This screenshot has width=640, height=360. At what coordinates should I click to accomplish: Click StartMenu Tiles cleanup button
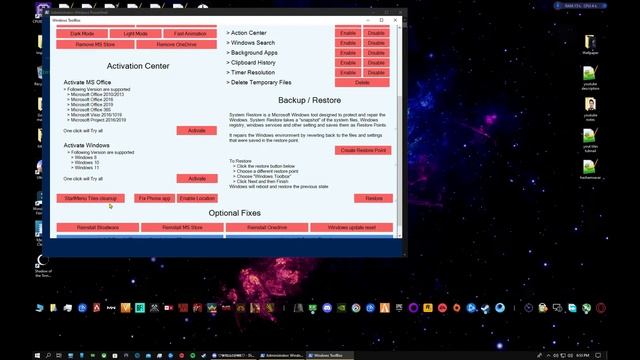click(x=91, y=198)
